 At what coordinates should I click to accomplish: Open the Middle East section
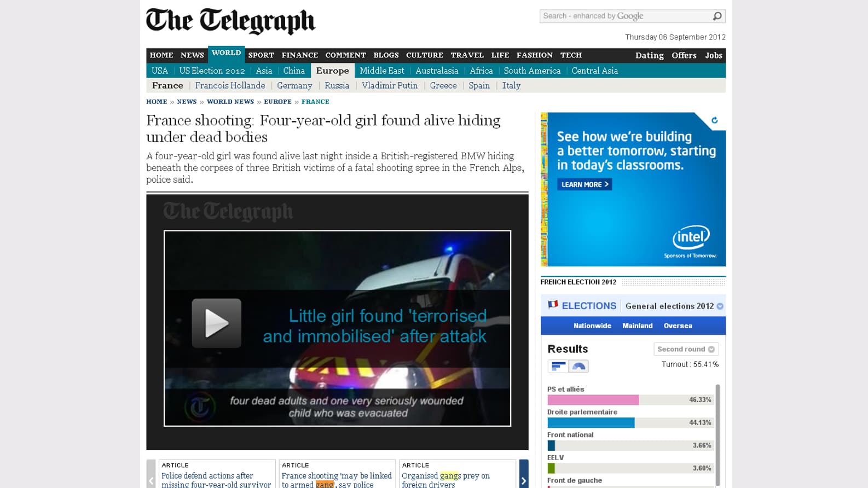click(x=381, y=71)
